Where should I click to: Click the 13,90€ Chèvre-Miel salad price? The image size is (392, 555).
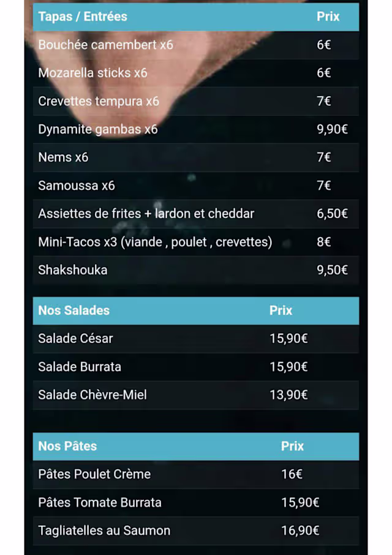(x=288, y=395)
